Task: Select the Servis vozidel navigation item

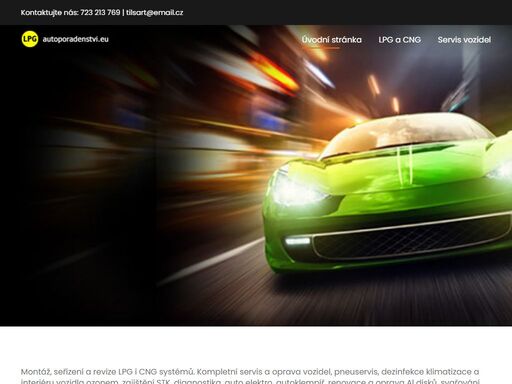Action: (464, 40)
